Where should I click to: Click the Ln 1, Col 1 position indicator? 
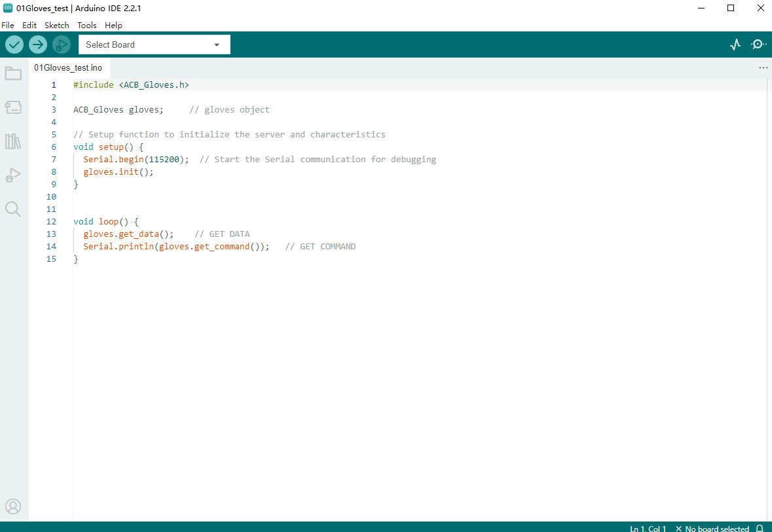coord(648,529)
